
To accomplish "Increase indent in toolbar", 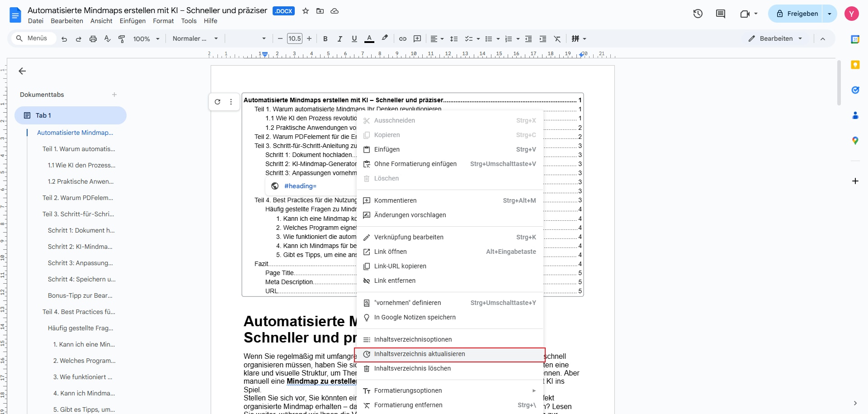I will [543, 39].
